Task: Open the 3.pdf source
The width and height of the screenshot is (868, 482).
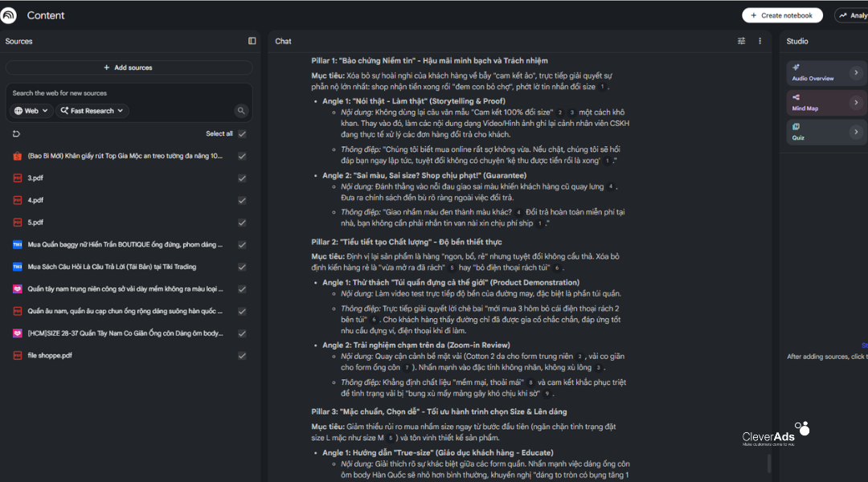Action: [x=35, y=178]
